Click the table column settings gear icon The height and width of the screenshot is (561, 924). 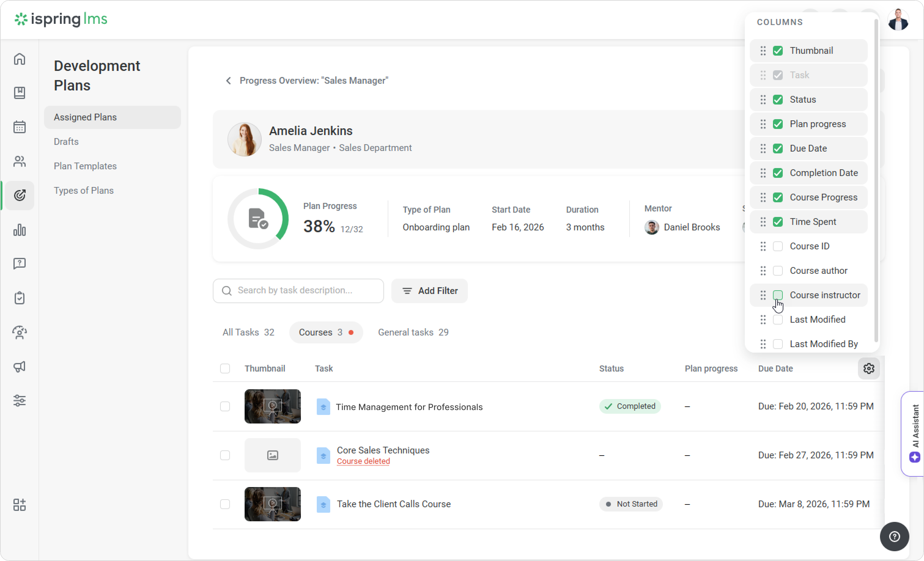[868, 369]
